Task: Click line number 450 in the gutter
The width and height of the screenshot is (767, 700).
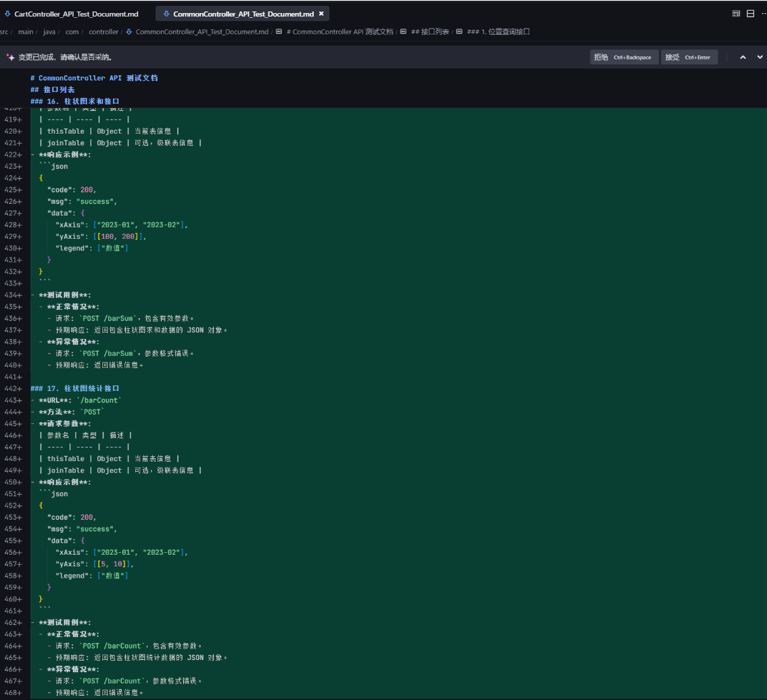Action: [12, 483]
